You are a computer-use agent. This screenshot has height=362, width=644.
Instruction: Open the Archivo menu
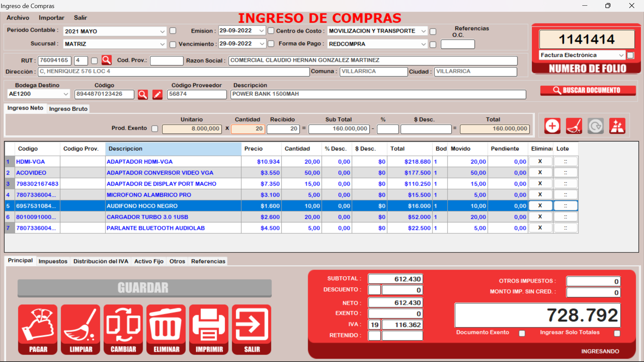point(18,18)
